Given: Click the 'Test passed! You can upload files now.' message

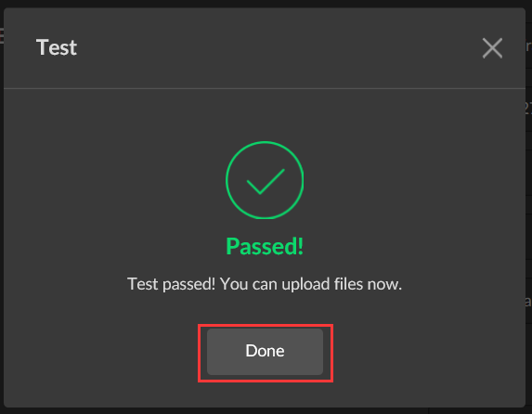Looking at the screenshot, I should coord(265,284).
